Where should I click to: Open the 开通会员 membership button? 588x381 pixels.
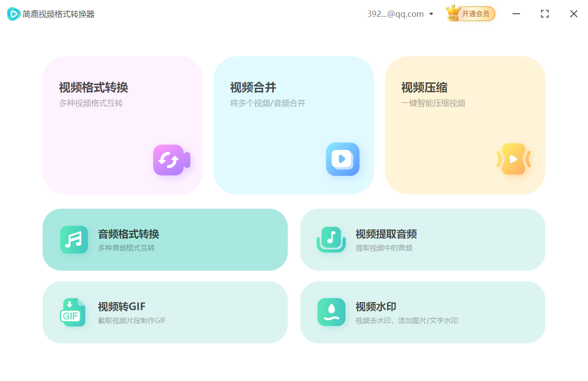point(475,14)
